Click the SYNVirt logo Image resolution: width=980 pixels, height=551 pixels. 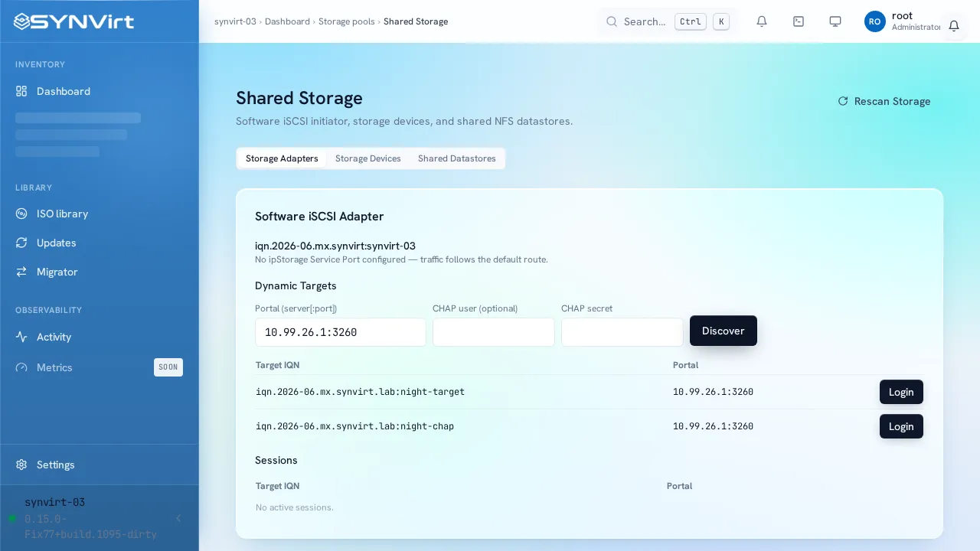73,21
